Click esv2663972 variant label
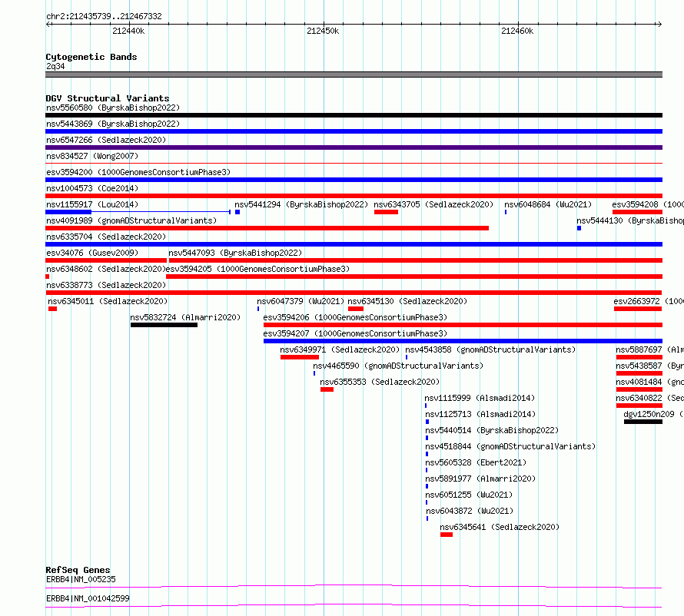684x616 pixels. click(648, 301)
